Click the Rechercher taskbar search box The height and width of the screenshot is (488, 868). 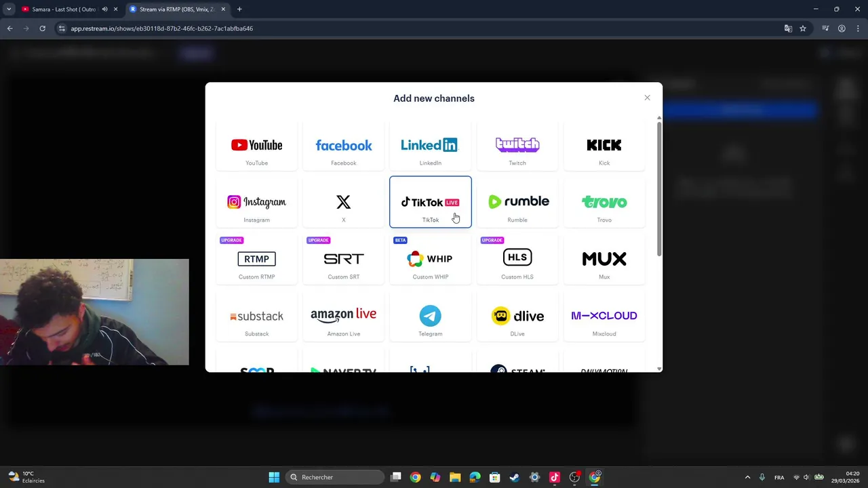[335, 477]
